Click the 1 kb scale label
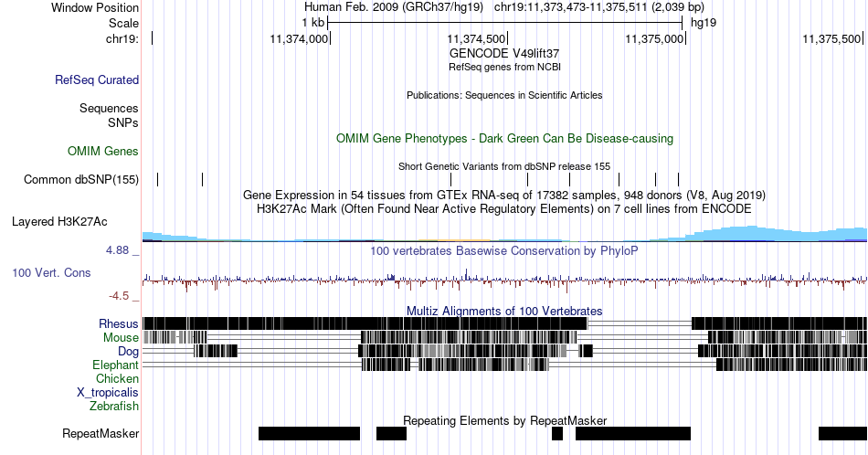Image resolution: width=868 pixels, height=455 pixels. (313, 23)
